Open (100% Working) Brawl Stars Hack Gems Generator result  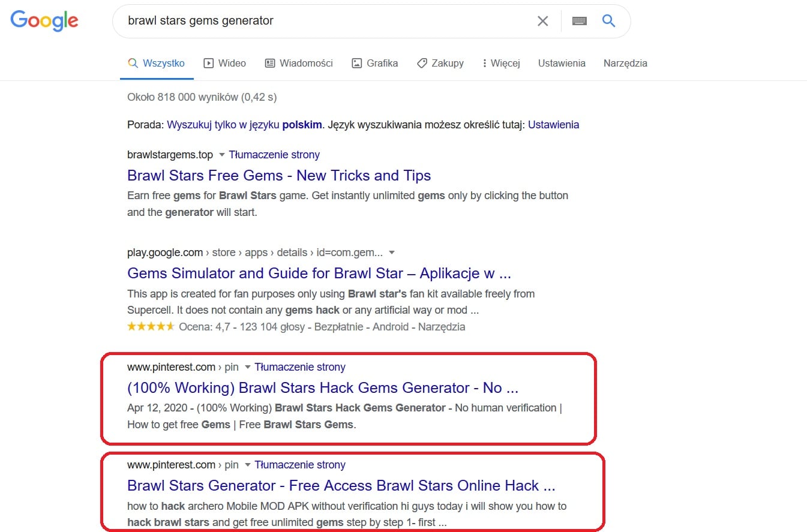tap(323, 388)
